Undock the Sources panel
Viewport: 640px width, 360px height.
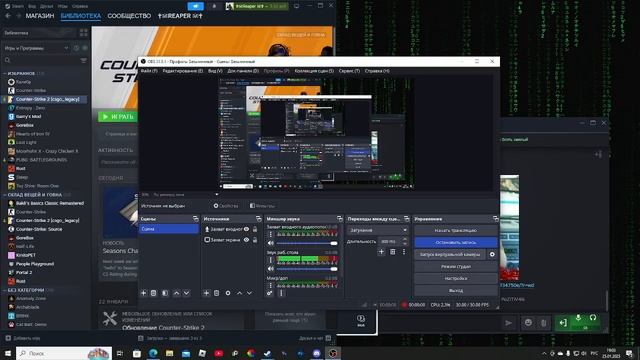258,219
